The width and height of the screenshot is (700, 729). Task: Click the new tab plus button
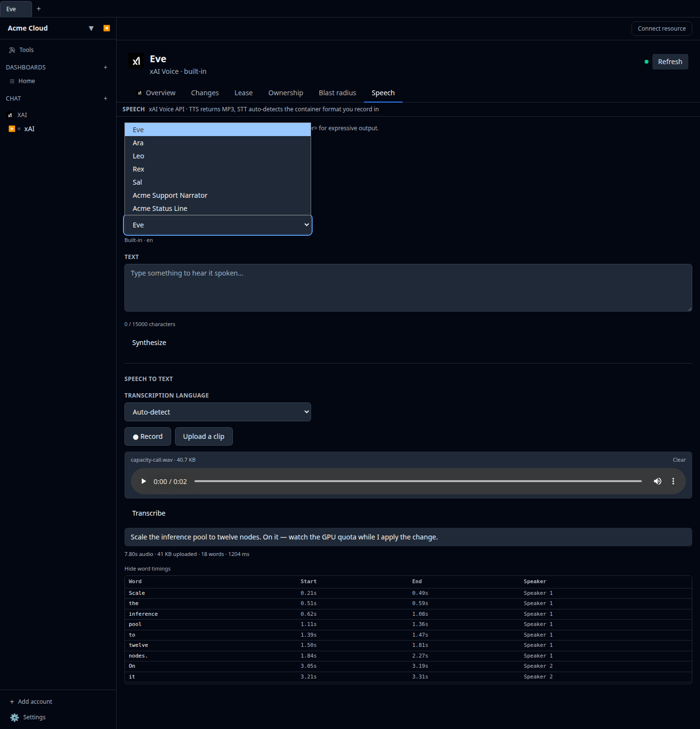click(39, 9)
